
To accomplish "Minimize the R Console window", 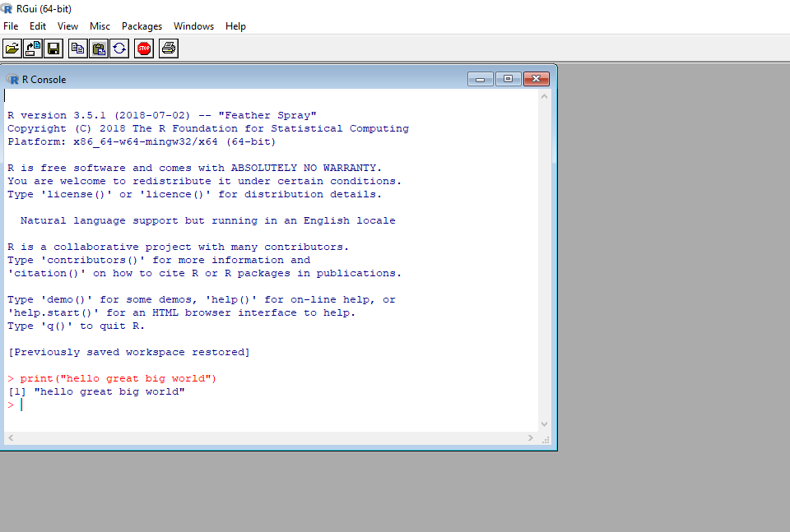I will 480,79.
